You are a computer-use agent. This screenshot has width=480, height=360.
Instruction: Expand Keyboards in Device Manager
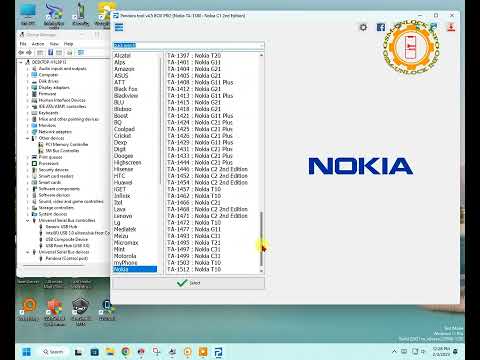coord(28,113)
